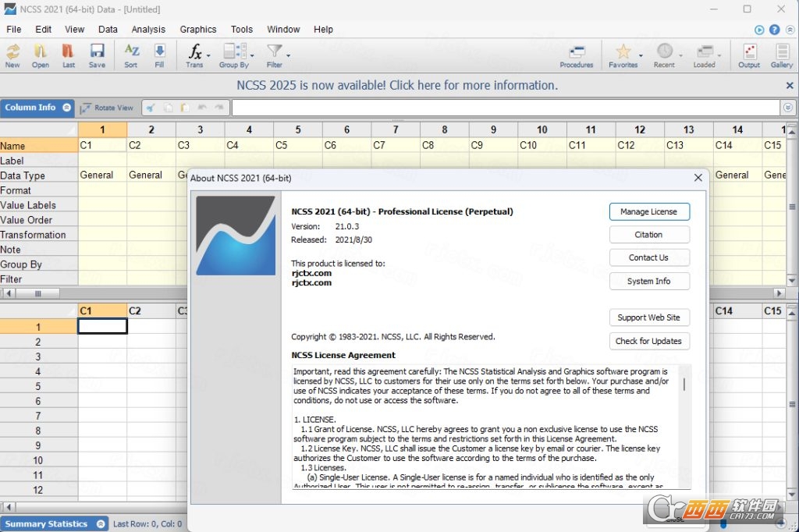
Task: Open the Analysis menu
Action: tap(148, 30)
